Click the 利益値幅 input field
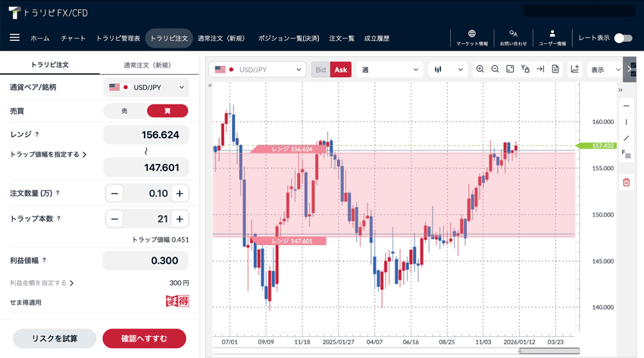Screen dimensions: 644x358 (x=145, y=261)
